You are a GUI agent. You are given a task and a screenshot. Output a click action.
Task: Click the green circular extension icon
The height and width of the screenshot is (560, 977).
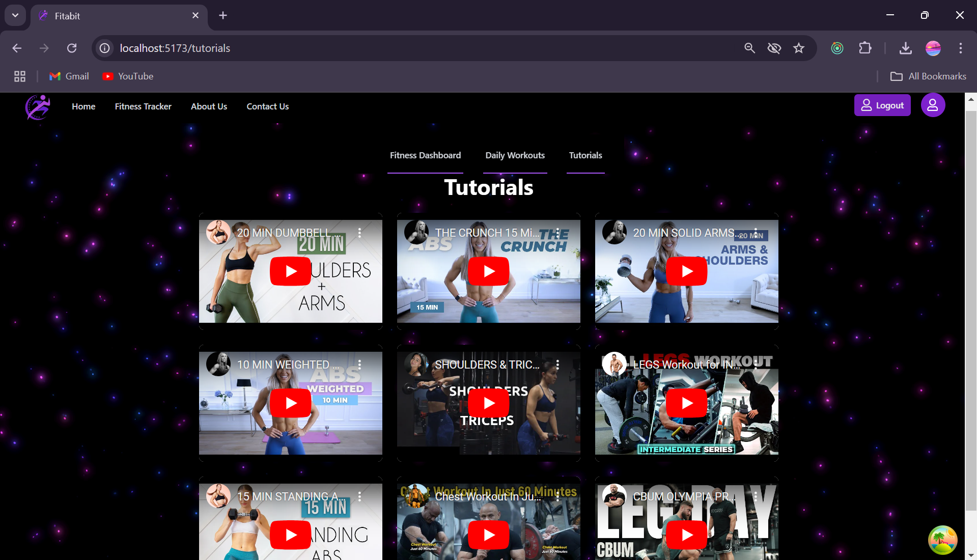(837, 48)
